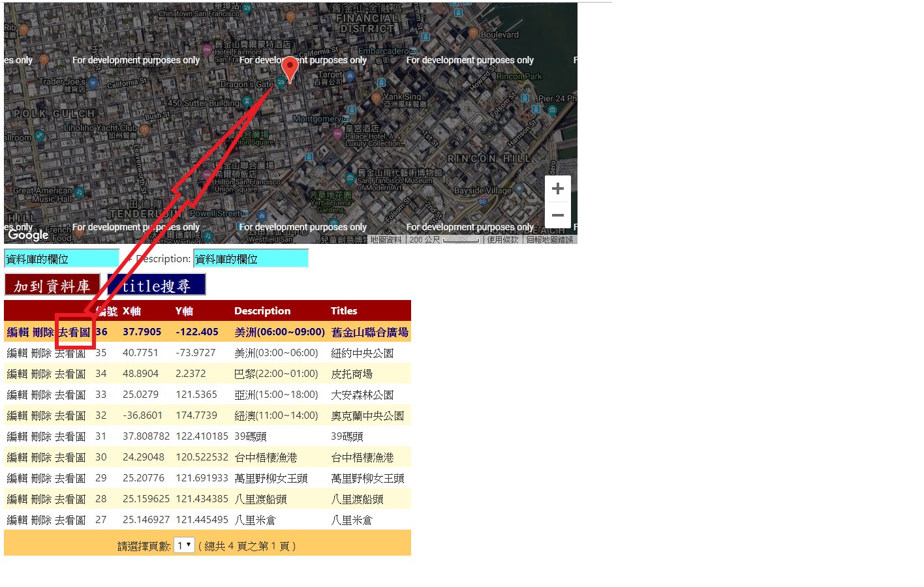Click the Montgomery transit station icon
This screenshot has width=924, height=587.
346,119
